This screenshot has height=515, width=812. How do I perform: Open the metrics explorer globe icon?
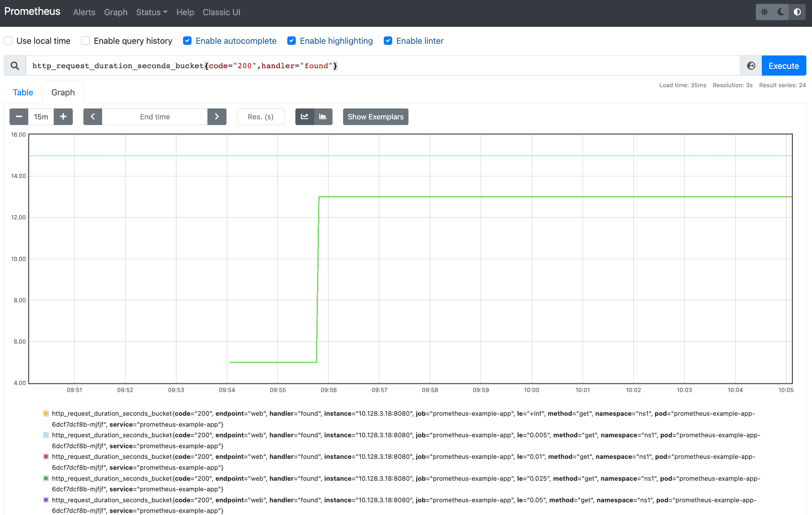(x=751, y=66)
